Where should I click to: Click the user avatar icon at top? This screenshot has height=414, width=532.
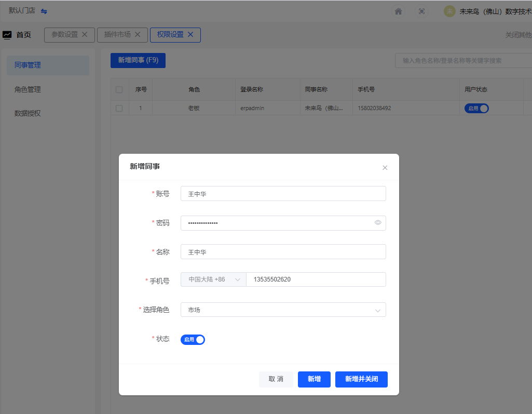click(x=449, y=11)
